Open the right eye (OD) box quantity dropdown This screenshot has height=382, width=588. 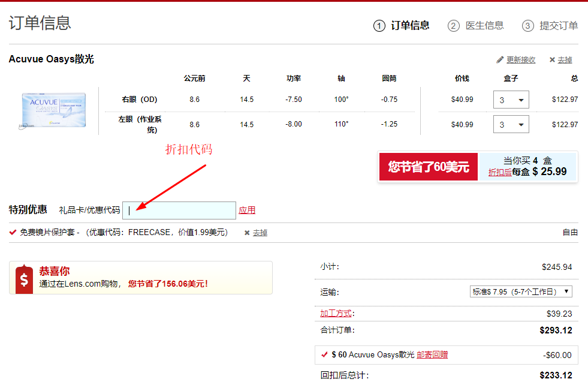511,100
